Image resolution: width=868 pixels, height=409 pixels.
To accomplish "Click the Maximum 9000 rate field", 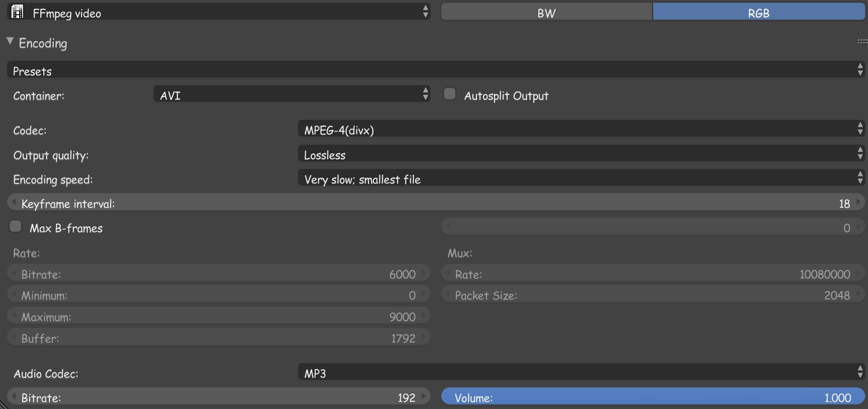I will click(x=219, y=316).
